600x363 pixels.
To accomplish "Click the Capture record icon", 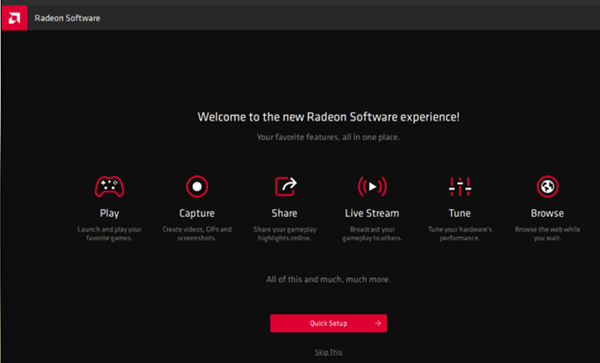I will tap(197, 186).
